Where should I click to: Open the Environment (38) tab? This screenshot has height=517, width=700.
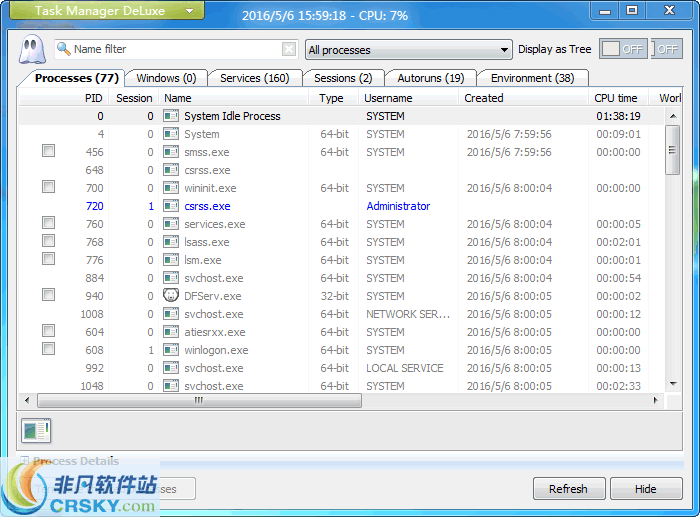(532, 78)
